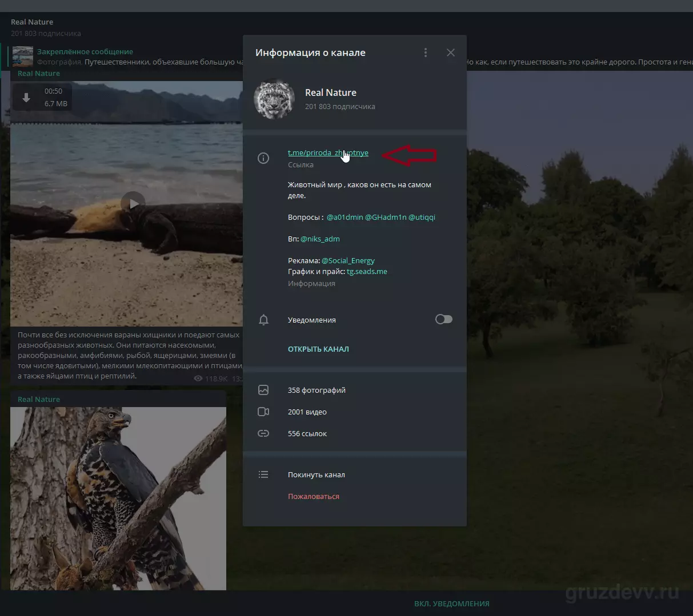
Task: Open the t.me/priroda_zhivotnye link
Action: pos(328,153)
